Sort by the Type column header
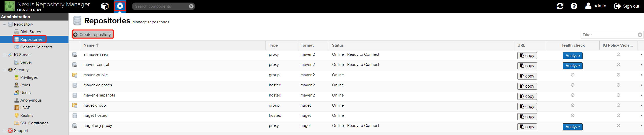644x135 pixels. tap(281, 45)
